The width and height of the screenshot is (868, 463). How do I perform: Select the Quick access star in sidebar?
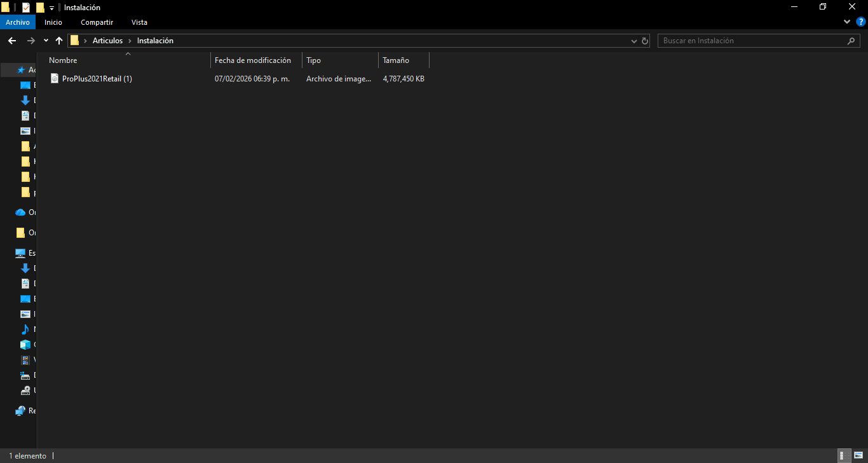(x=21, y=70)
